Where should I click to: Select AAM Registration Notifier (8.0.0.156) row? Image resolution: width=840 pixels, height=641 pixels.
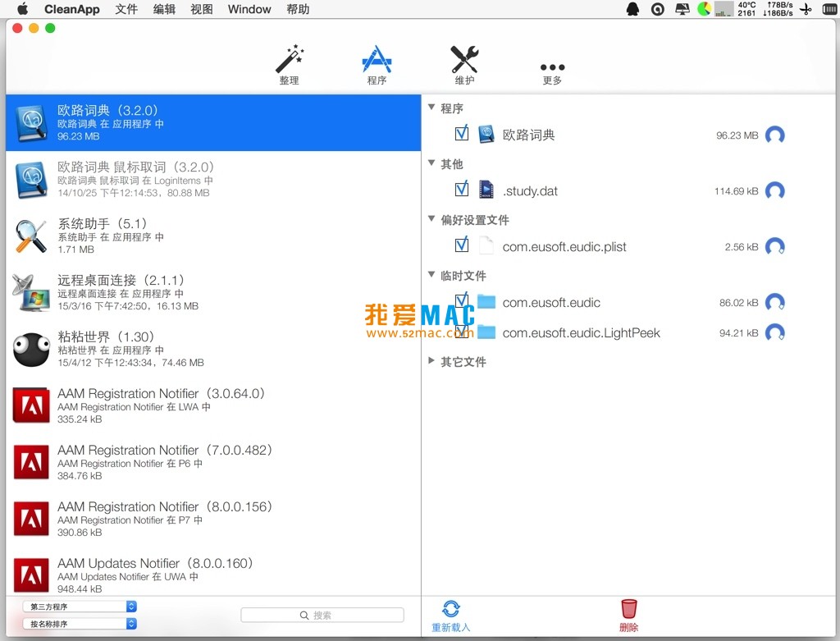pos(213,519)
